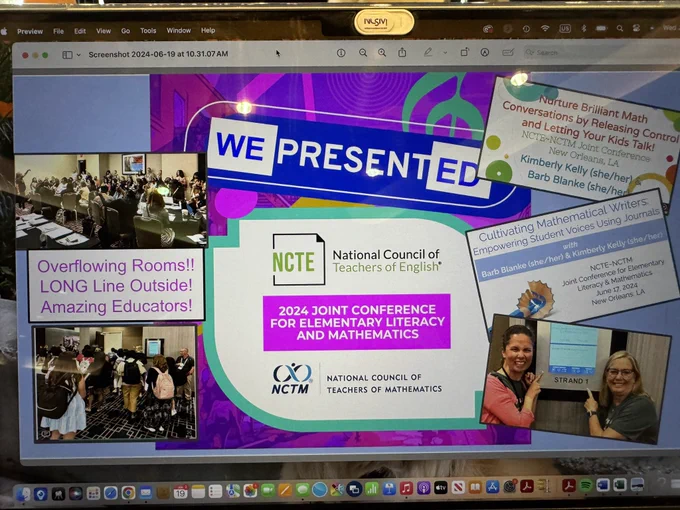Click the Wi-Fi status icon
Screen dimensions: 680x510
(x=545, y=29)
